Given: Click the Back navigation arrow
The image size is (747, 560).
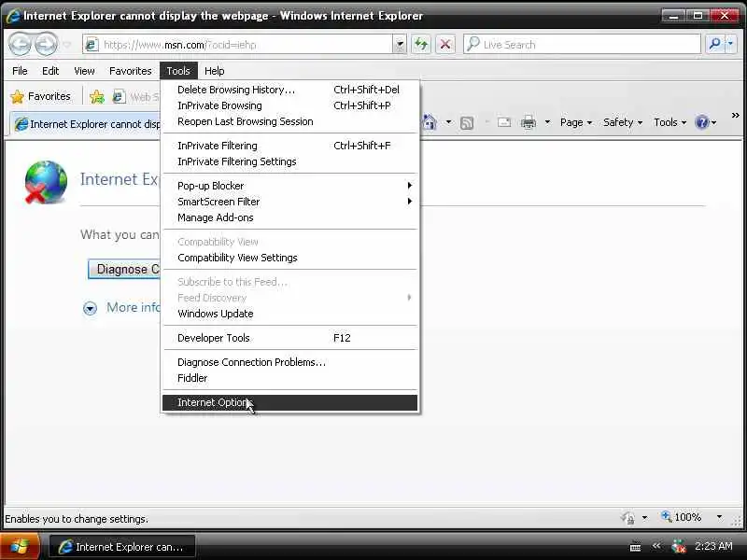Looking at the screenshot, I should [x=20, y=45].
